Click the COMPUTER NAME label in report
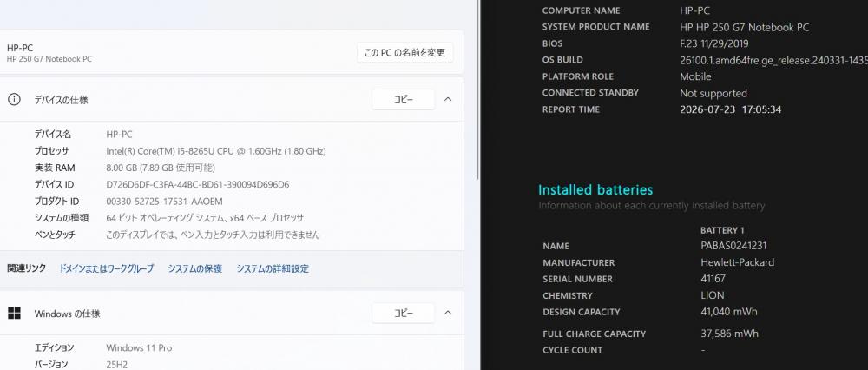The image size is (868, 370). (582, 10)
